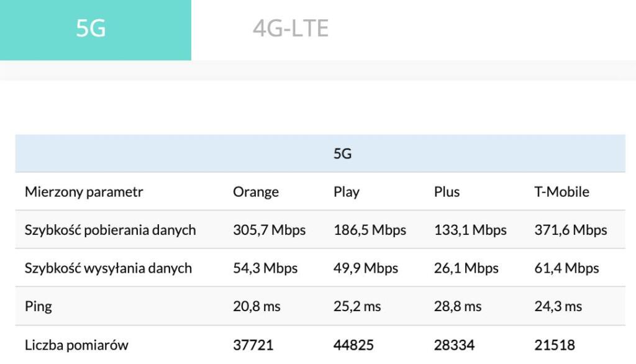Select Plus upload speed 26,1 Mbps
The height and width of the screenshot is (364, 636).
466,268
